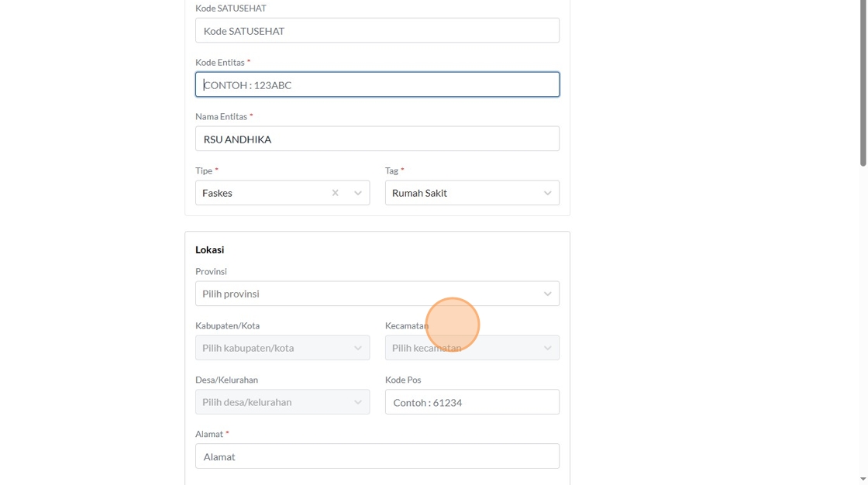This screenshot has height=485, width=868.
Task: Select the Pilih kabupaten/kota combo box
Action: 271,348
